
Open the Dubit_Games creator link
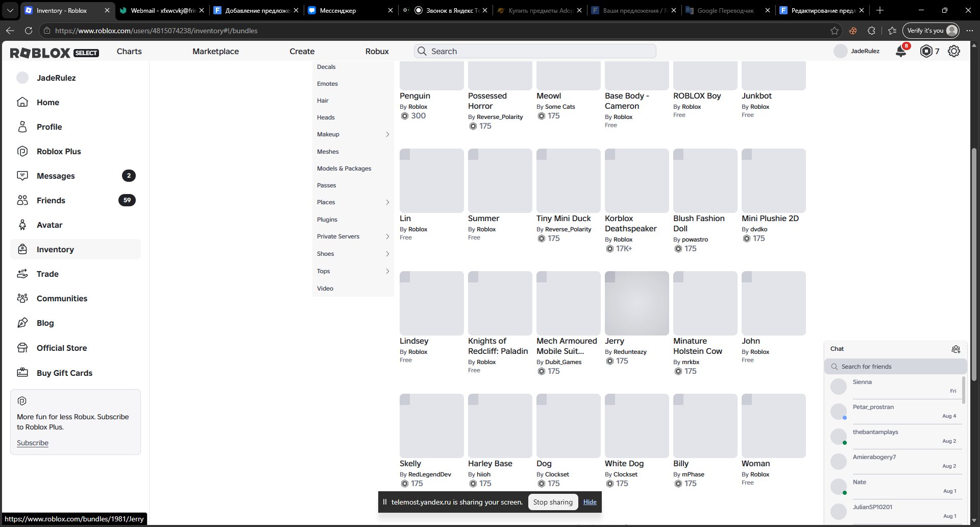click(563, 362)
